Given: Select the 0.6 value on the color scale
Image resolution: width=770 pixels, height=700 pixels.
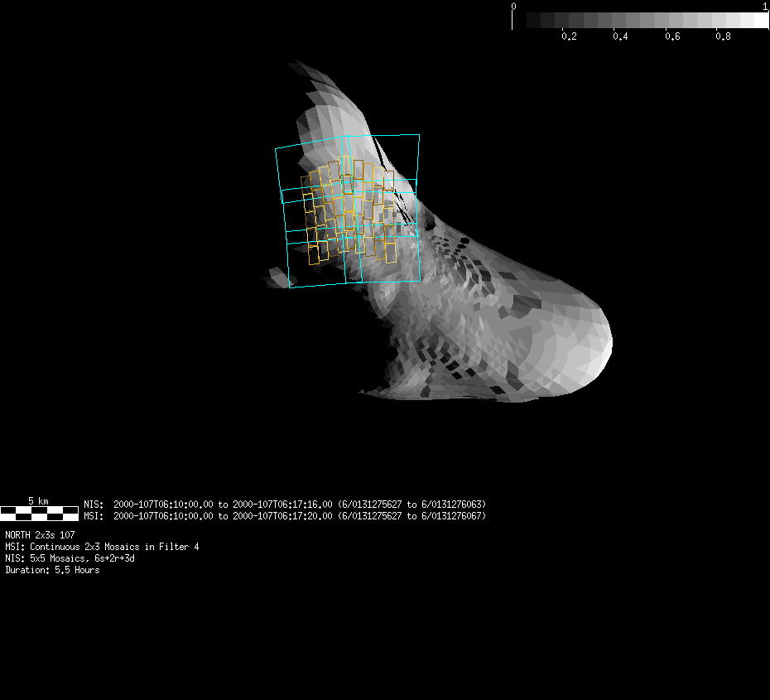Looking at the screenshot, I should click(671, 37).
